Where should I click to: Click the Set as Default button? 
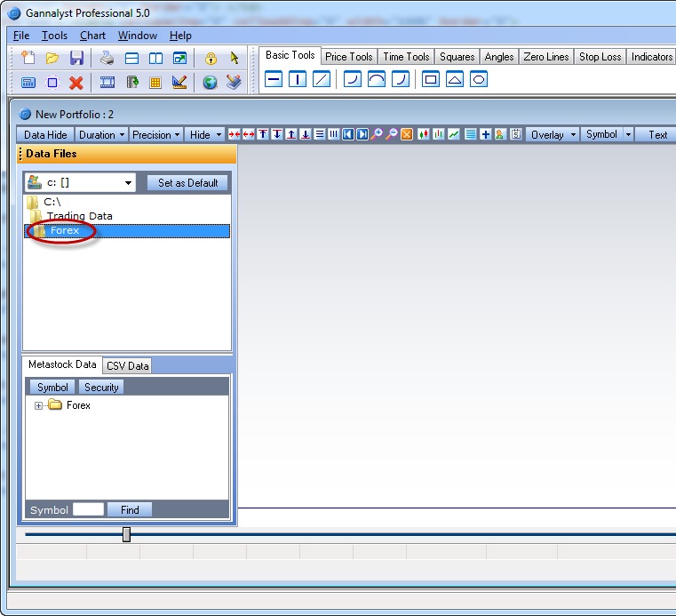click(187, 183)
